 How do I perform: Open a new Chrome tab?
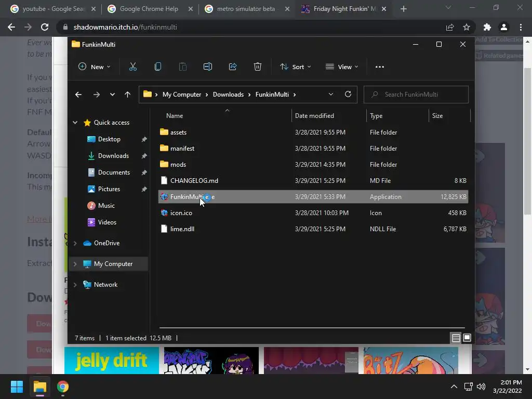tap(403, 9)
